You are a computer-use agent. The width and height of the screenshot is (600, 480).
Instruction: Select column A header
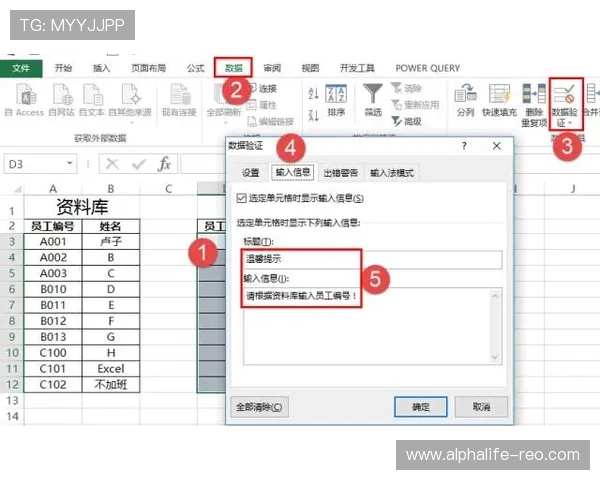[x=53, y=189]
